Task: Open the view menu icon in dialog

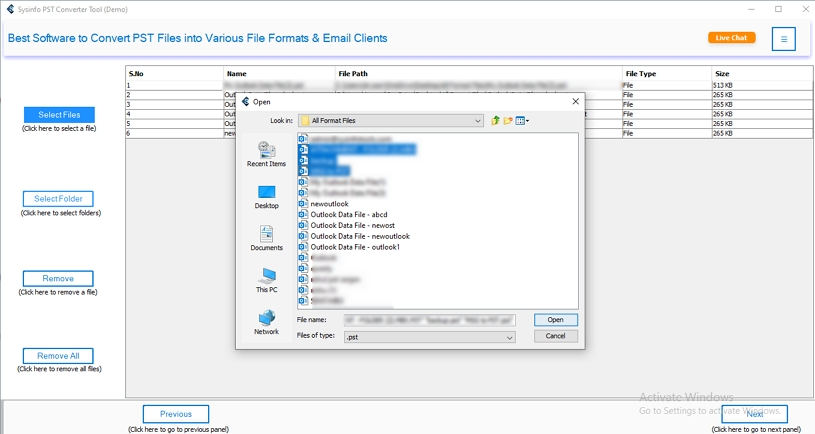Action: point(522,121)
